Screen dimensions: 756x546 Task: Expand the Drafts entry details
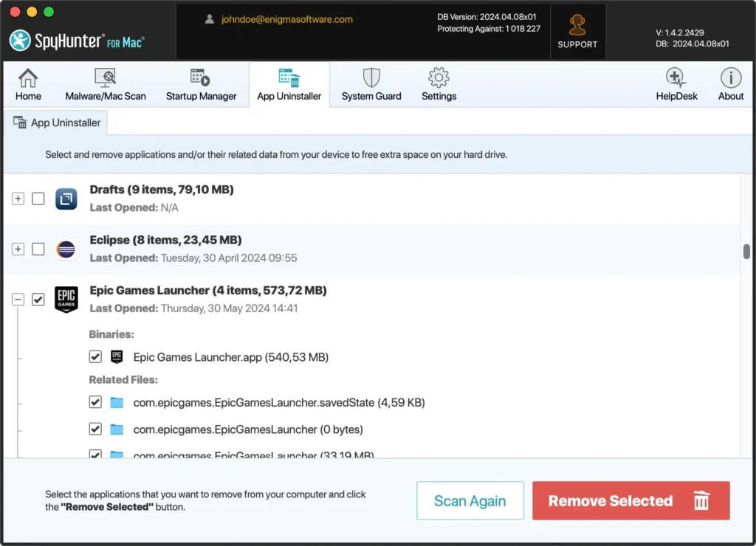[x=18, y=198]
